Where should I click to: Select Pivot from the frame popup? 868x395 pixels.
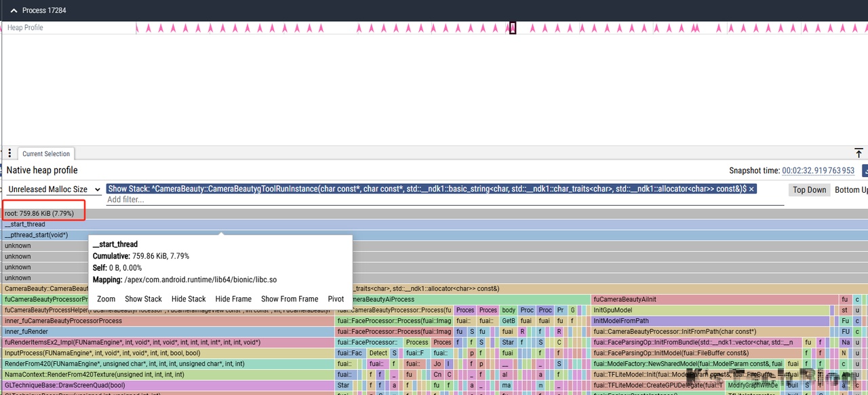[336, 299]
